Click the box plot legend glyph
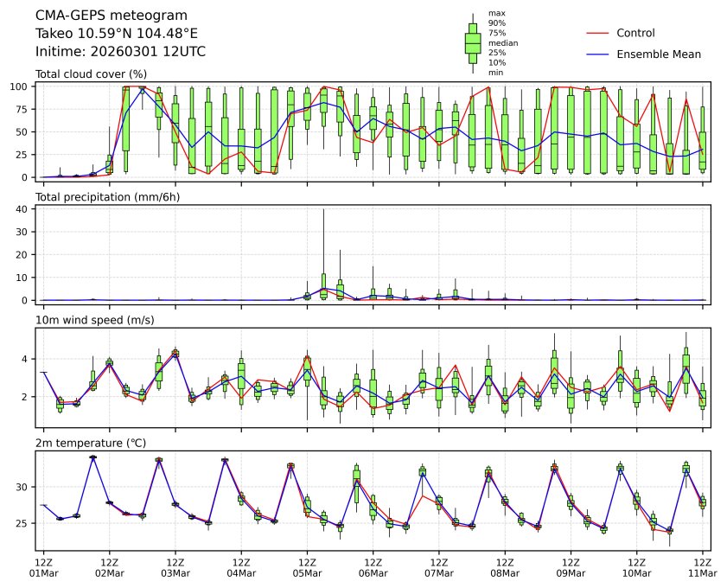The image size is (727, 588). pyautogui.click(x=472, y=42)
